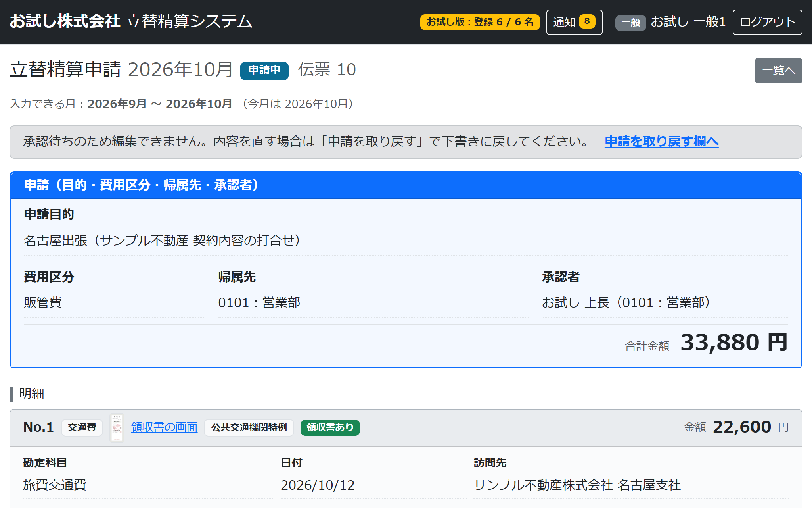Click the 0101:営業部 department value under 帰属先
The image size is (812, 508).
point(259,302)
